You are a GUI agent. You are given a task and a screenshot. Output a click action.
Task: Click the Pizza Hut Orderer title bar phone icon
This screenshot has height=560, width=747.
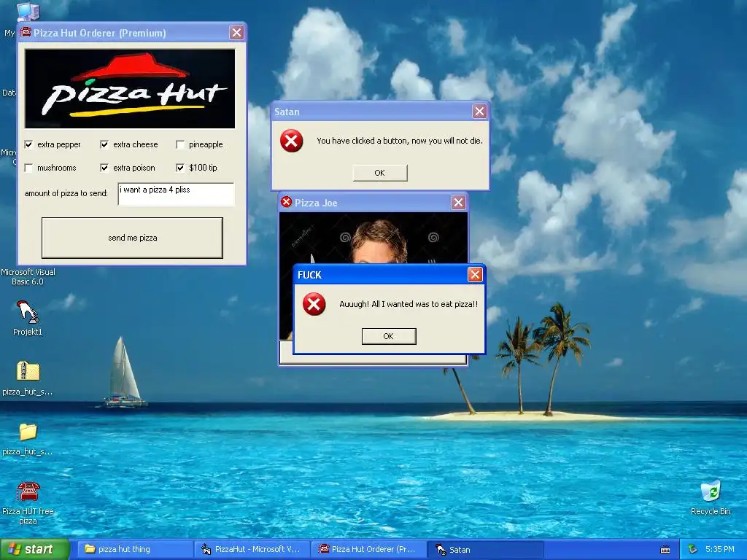click(26, 32)
